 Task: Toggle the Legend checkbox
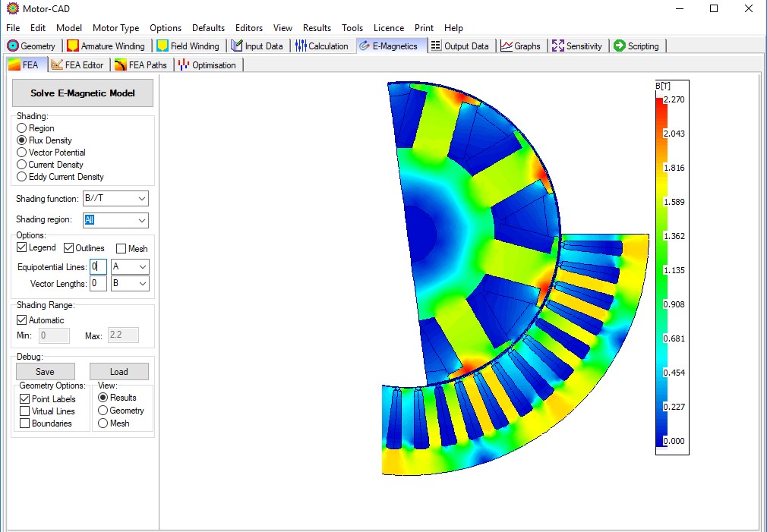21,247
